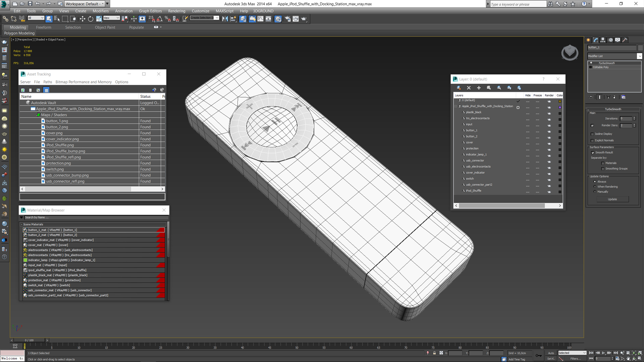The width and height of the screenshot is (644, 362).
Task: Collapse the TurboSmooth rollout
Action: [613, 109]
